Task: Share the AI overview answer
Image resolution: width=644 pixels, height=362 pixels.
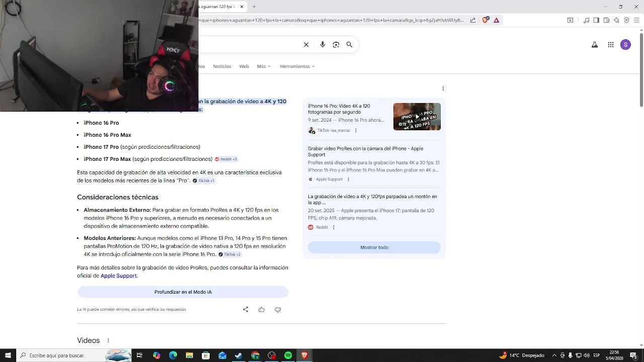Action: 246,310
